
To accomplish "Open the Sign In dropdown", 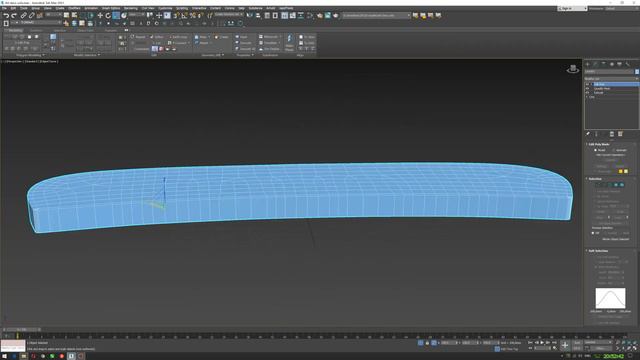I will (x=572, y=8).
